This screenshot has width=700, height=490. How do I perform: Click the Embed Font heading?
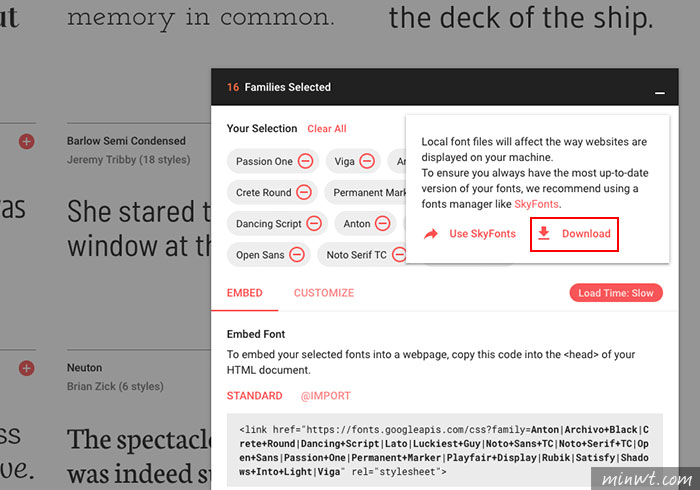(x=256, y=334)
